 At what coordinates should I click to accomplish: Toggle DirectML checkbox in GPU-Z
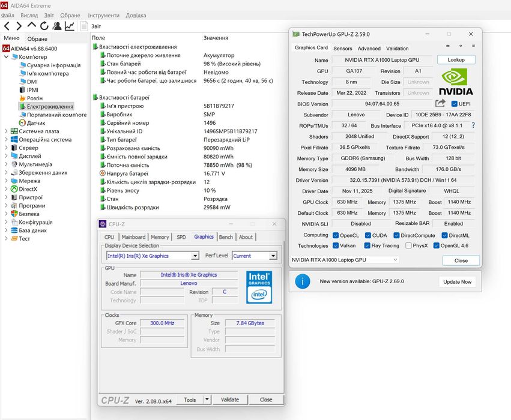[444, 235]
